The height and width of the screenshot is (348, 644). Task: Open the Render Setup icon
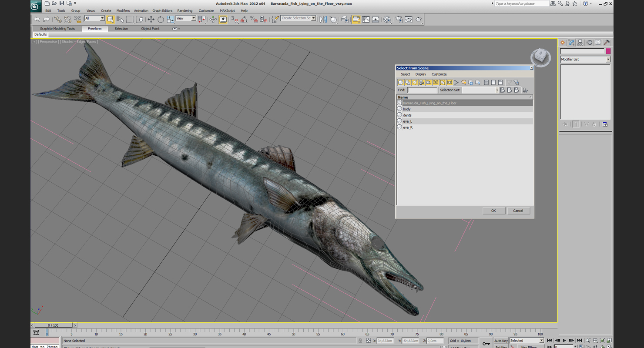pos(399,20)
